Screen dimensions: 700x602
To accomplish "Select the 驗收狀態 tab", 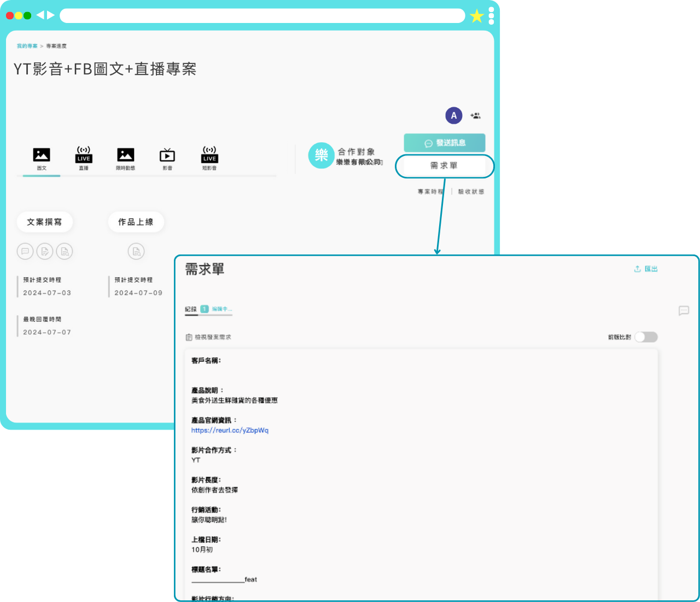I will [x=471, y=192].
